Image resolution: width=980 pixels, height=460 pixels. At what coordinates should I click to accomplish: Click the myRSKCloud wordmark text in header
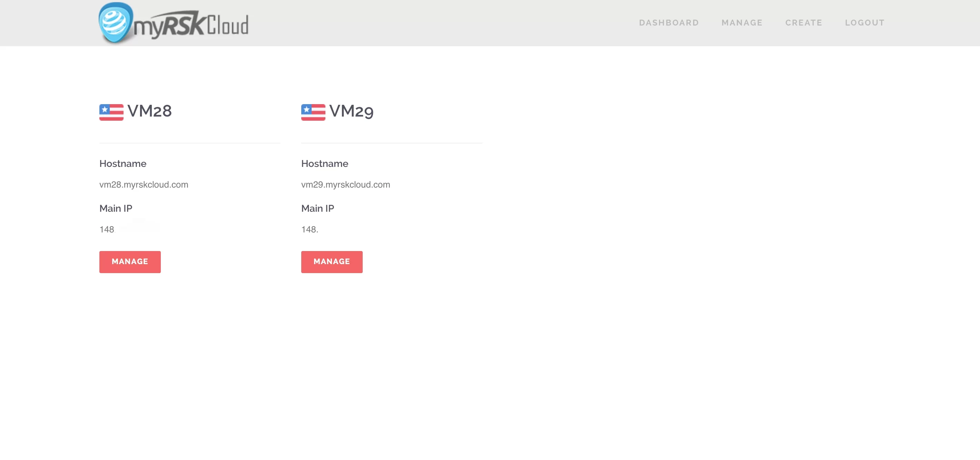click(191, 26)
